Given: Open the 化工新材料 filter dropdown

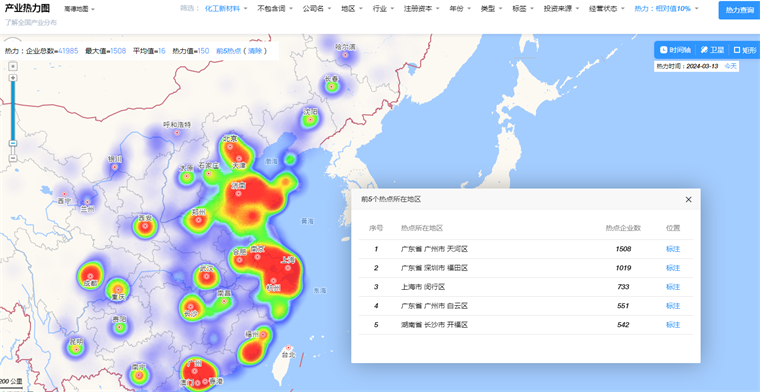Looking at the screenshot, I should click(x=226, y=8).
